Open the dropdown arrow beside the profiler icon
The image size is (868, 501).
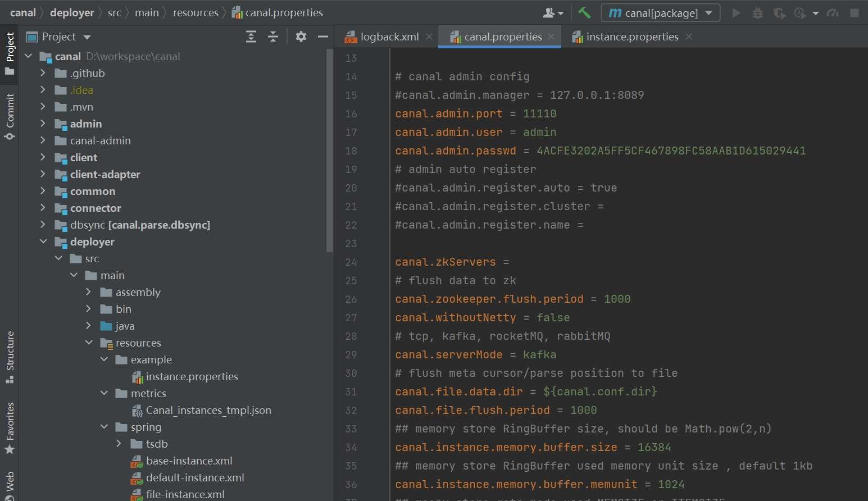coord(816,13)
